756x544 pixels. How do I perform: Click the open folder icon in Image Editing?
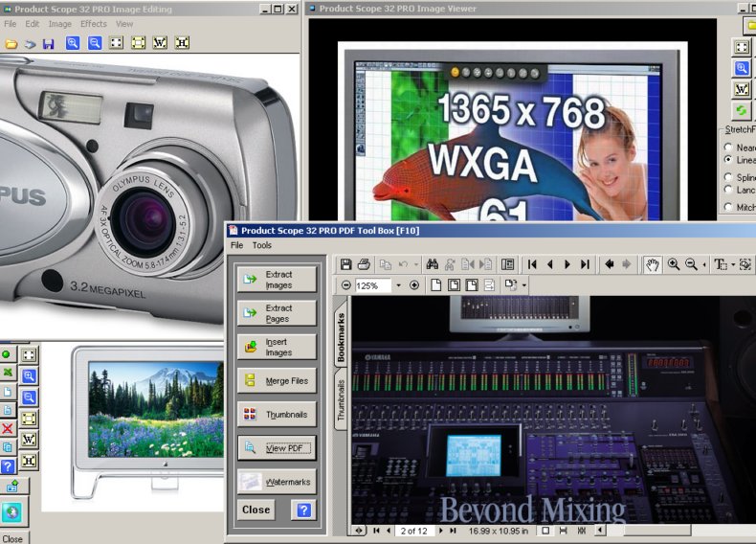coord(11,44)
